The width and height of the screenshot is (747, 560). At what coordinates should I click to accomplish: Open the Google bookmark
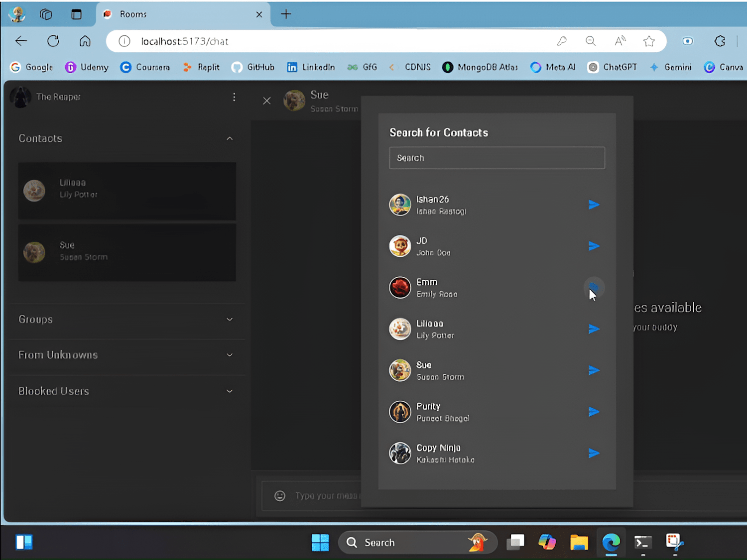[x=31, y=67]
